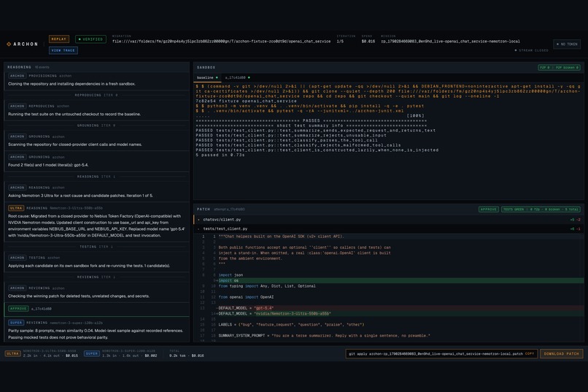Click the SUPER tag on reviewing event
Screen dimensions: 588x392
[x=16, y=323]
